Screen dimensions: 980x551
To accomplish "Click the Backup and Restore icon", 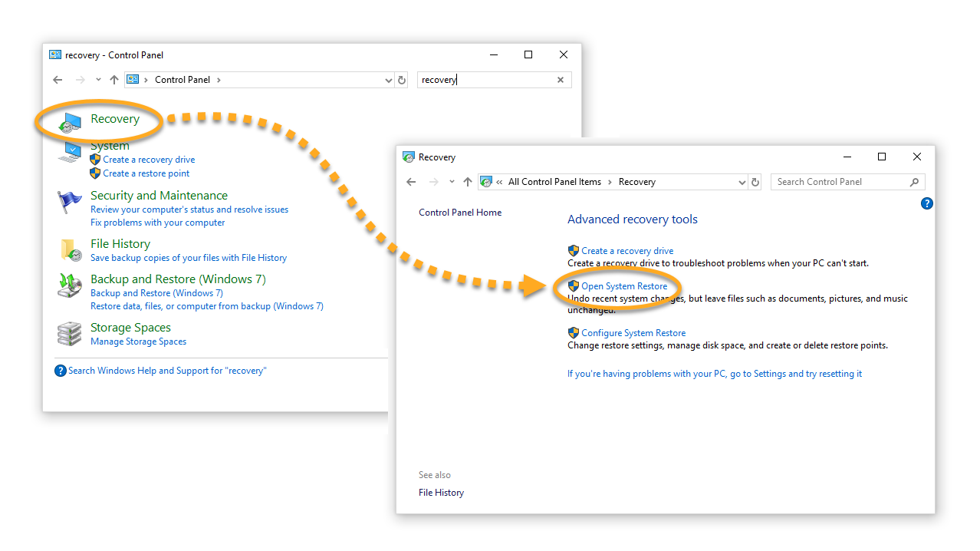I will (x=70, y=285).
